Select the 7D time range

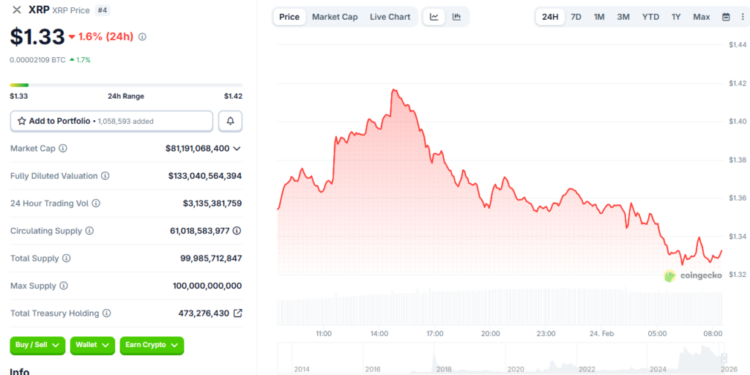point(576,17)
